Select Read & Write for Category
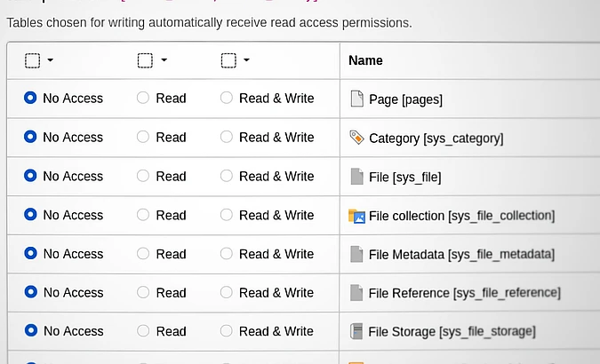Viewport: 600px width, 364px height. (x=227, y=138)
